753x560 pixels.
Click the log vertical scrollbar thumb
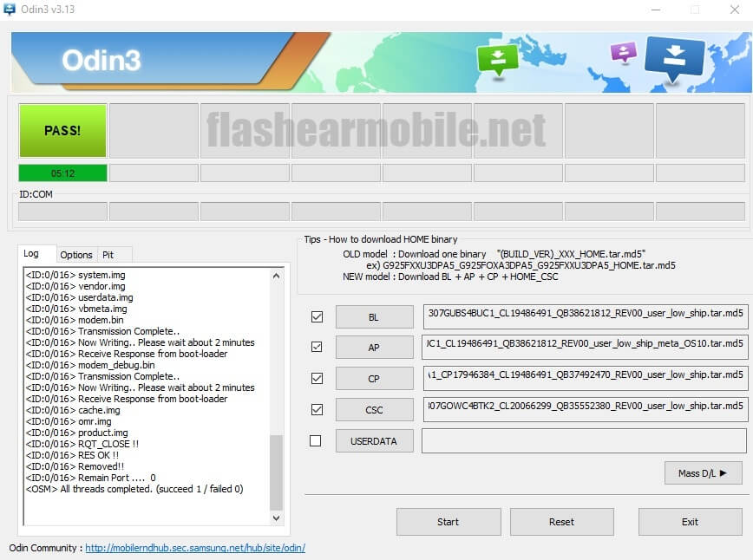(276, 472)
